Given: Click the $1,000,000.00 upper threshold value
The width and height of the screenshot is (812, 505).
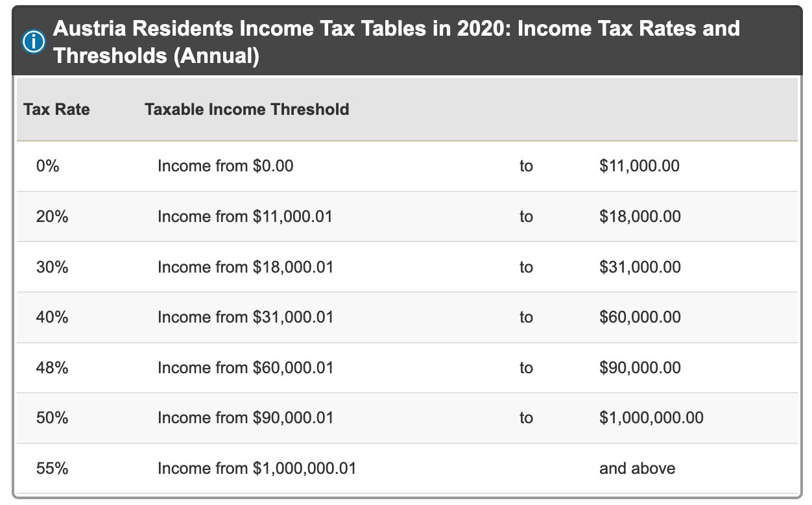Looking at the screenshot, I should tap(651, 417).
